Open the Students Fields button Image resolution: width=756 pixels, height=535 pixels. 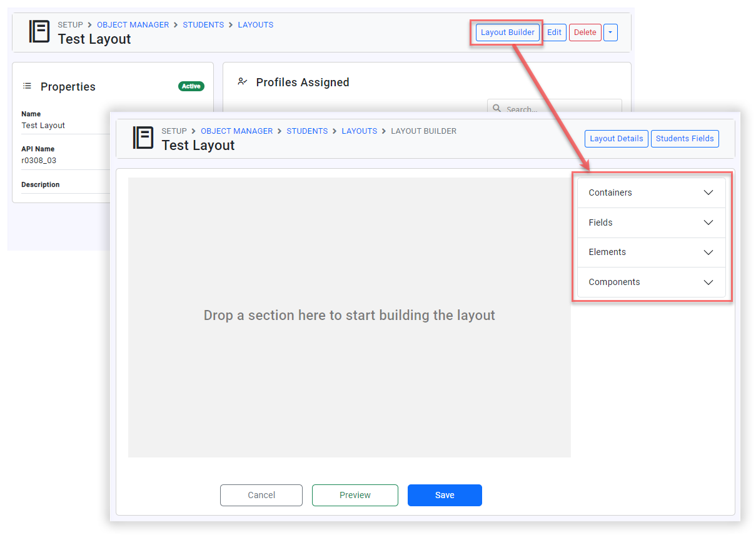click(x=685, y=139)
